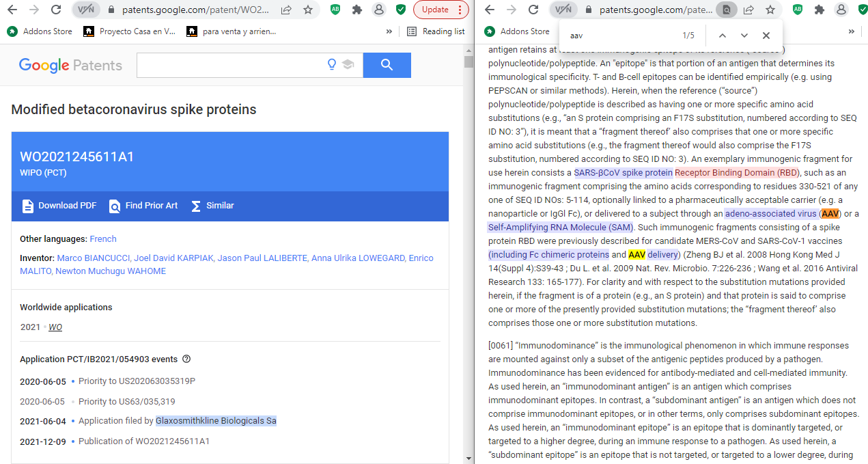Click the blue magnifier search button
Image resolution: width=868 pixels, height=464 pixels.
coord(387,65)
